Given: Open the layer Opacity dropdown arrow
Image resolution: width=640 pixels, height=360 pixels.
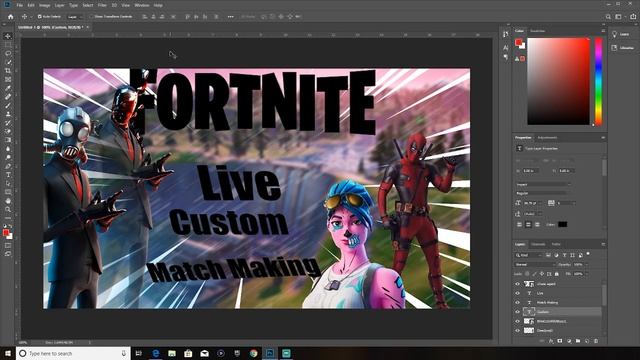Looking at the screenshot, I should click(587, 264).
